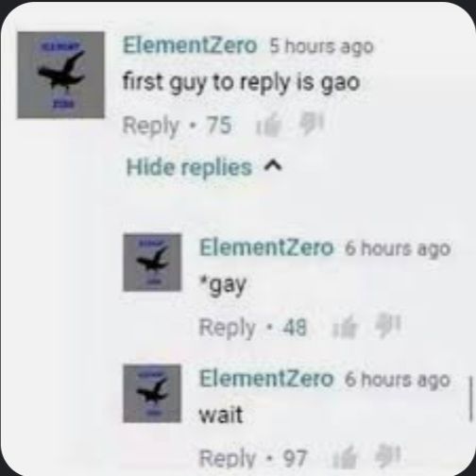Open ElementZero's channel from the top comment username
476x476 pixels.
pos(190,45)
